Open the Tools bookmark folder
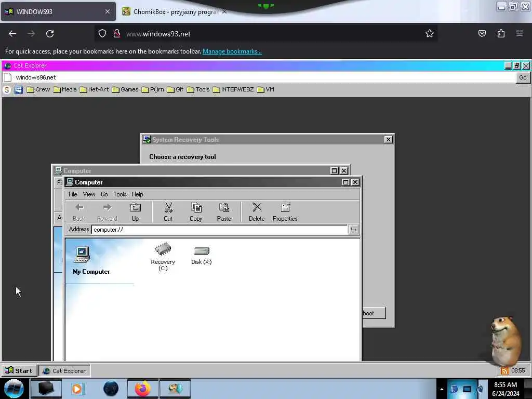 pyautogui.click(x=198, y=89)
